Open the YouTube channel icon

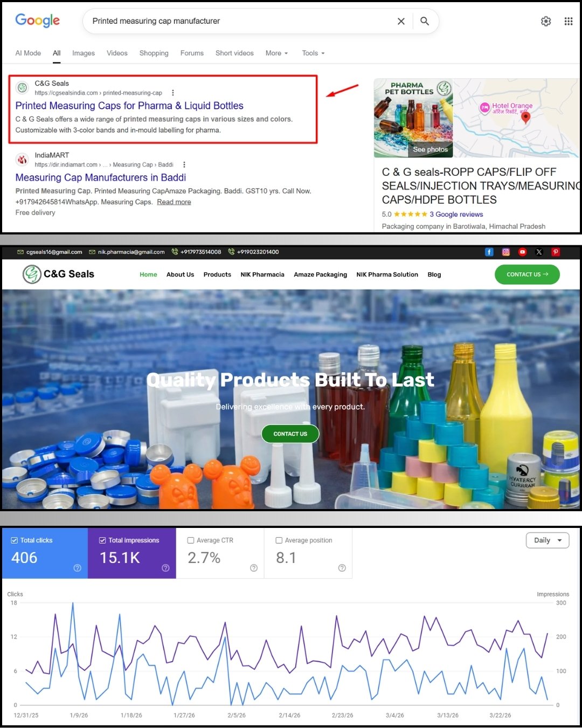click(522, 252)
